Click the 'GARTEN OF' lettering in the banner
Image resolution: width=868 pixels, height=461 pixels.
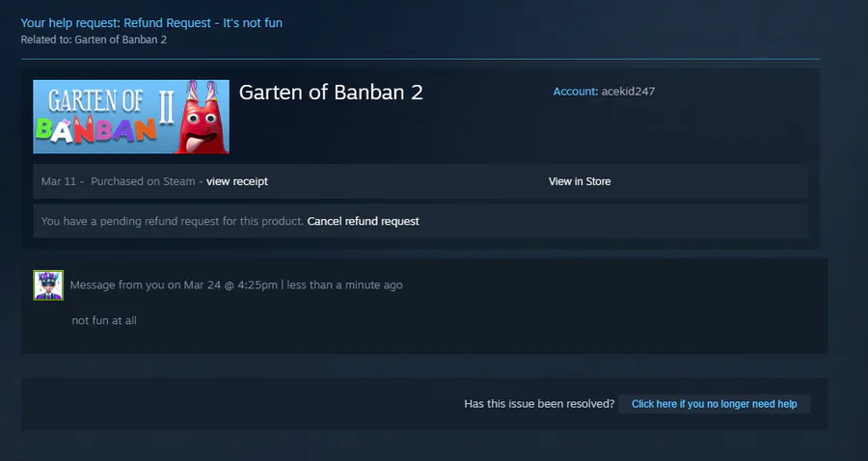[95, 101]
